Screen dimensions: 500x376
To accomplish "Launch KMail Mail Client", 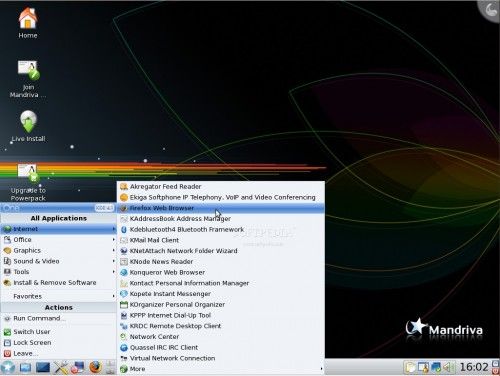I will coord(221,240).
